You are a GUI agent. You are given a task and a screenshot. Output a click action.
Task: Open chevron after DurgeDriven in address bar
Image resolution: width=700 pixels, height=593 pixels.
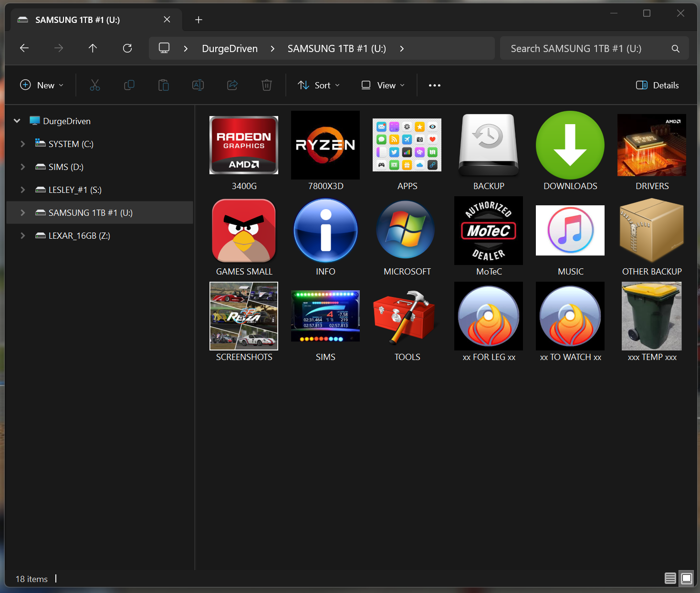pos(272,49)
